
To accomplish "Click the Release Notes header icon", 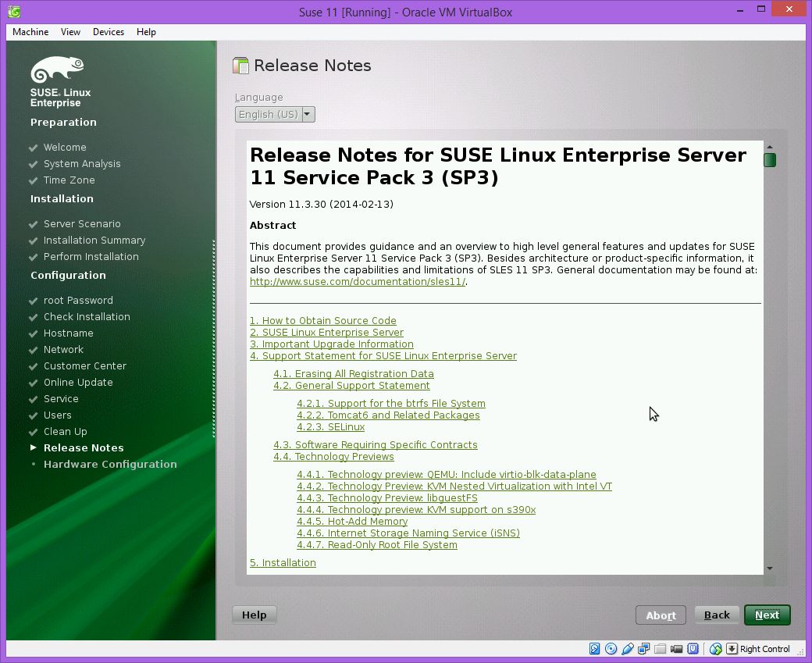I will coord(240,66).
